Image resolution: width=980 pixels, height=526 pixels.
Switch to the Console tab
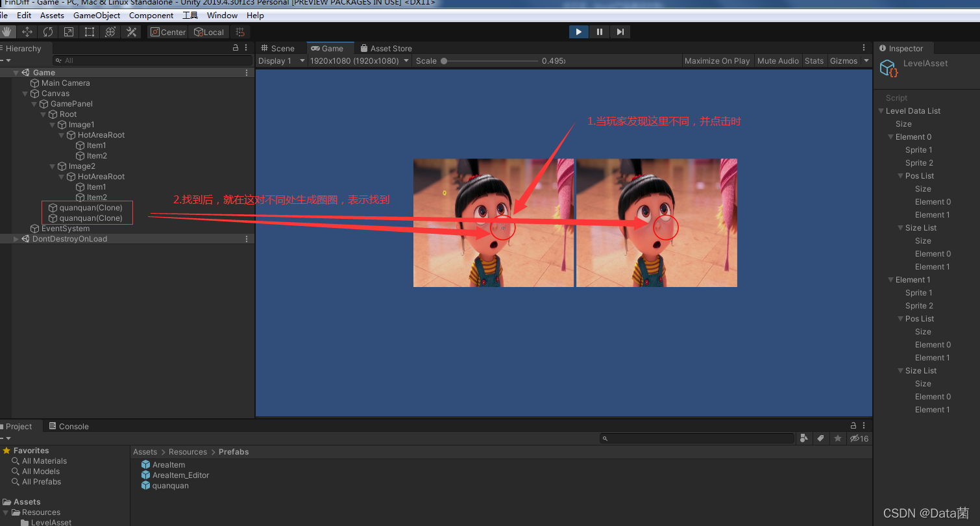(x=68, y=427)
